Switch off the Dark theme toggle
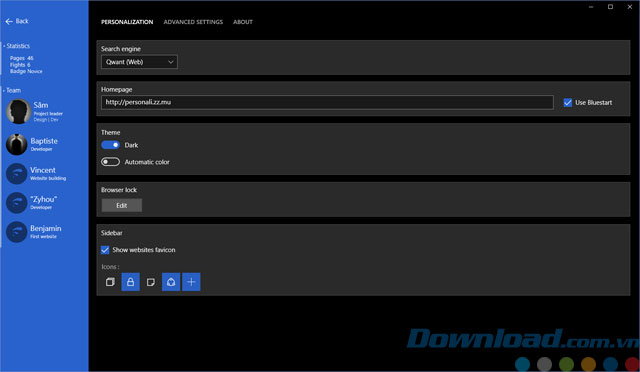Screen dimensions: 640x372 (110, 145)
